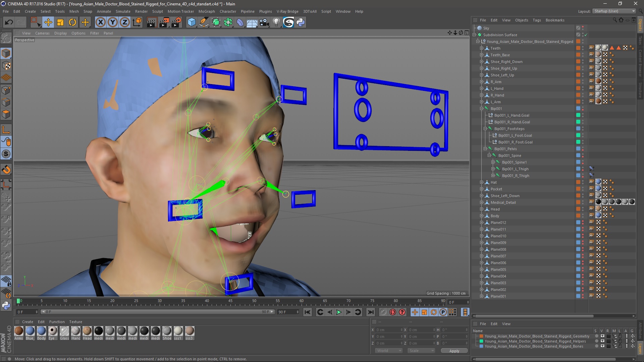
Task: Toggle X-axis lock
Action: click(x=100, y=22)
